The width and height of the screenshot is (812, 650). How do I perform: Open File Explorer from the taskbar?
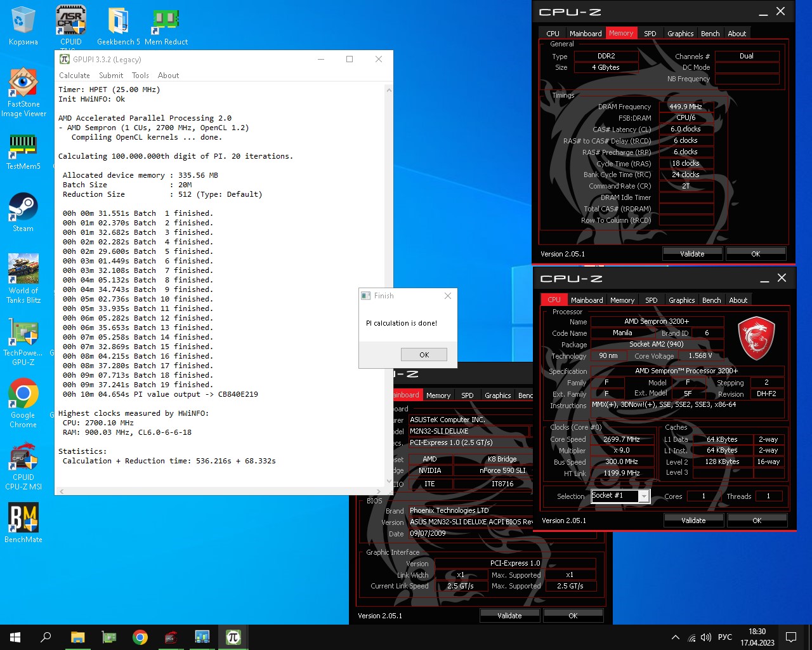point(77,637)
